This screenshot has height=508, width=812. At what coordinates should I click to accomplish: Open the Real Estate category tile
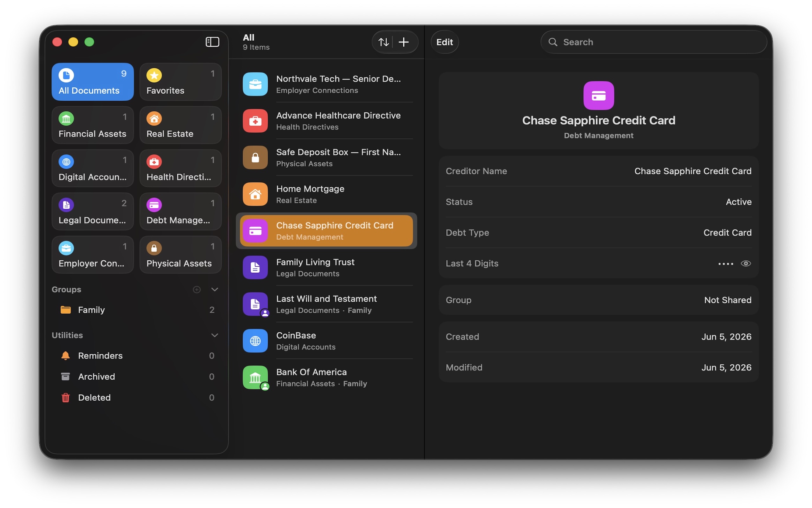point(180,125)
